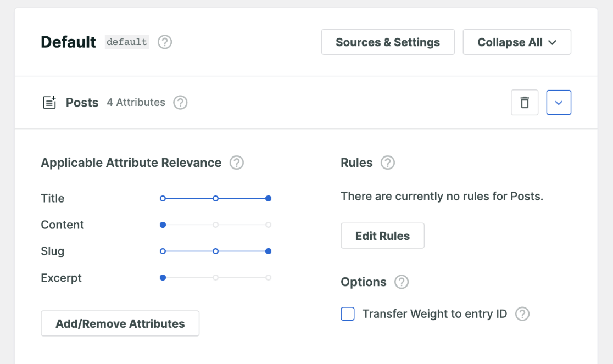Open the help icon beside the Options heading

coord(402,282)
